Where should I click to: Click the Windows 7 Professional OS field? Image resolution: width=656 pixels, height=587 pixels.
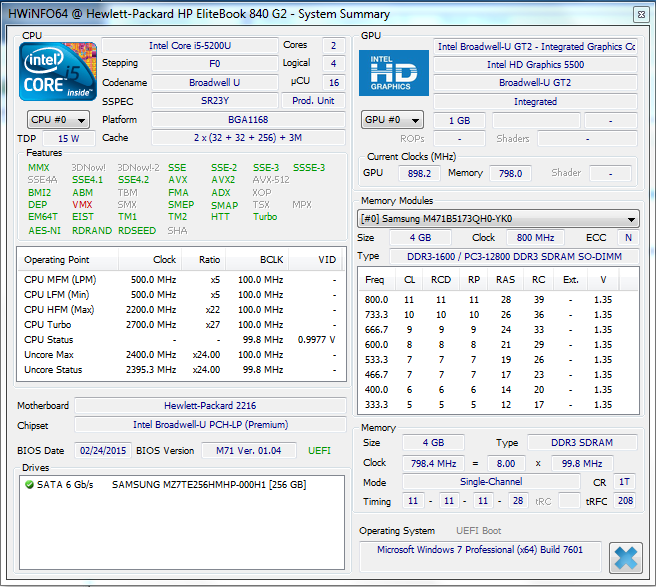(480, 556)
